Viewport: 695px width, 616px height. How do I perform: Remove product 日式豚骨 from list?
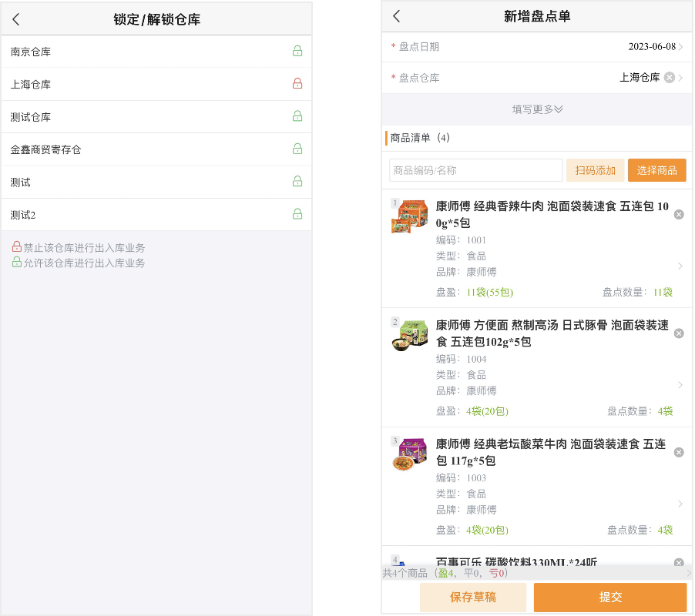click(679, 333)
